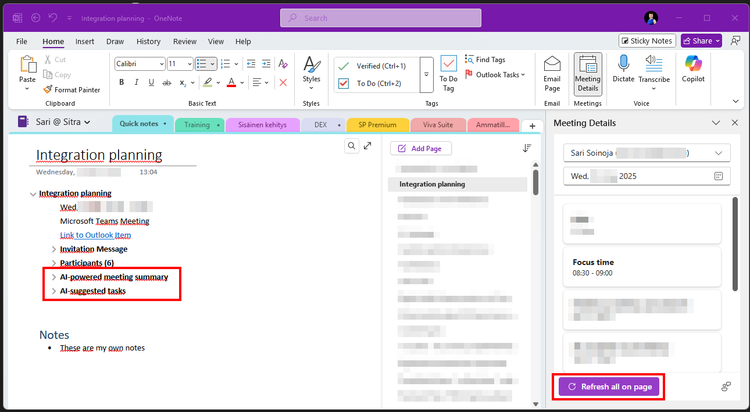Click Add Page button

coord(420,148)
